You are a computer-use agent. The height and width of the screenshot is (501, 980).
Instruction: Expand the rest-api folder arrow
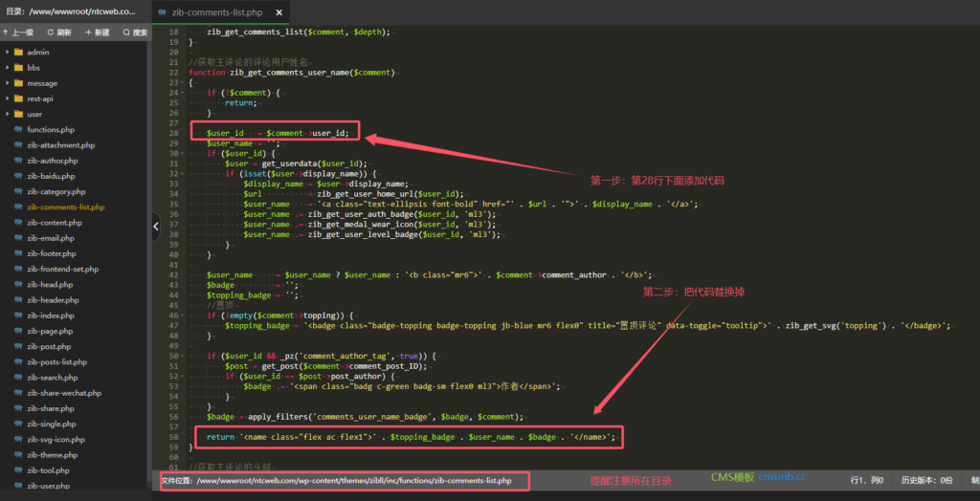click(x=7, y=98)
